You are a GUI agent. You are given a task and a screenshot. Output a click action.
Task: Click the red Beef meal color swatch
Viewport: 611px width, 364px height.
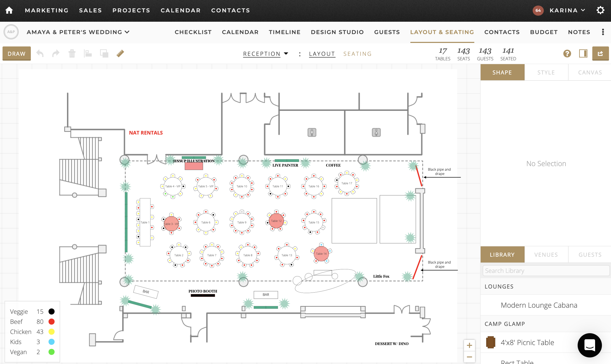52,322
